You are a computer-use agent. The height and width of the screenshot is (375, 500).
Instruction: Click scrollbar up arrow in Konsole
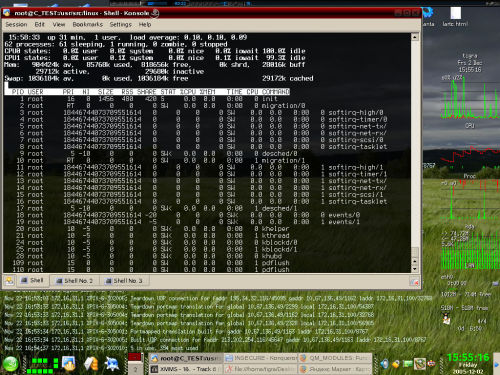point(414,37)
